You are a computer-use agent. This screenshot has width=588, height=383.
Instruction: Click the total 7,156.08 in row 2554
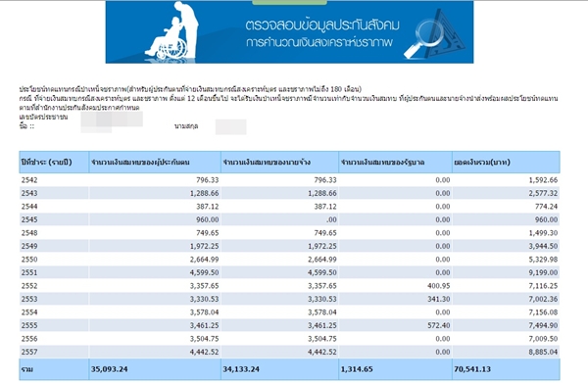(543, 312)
